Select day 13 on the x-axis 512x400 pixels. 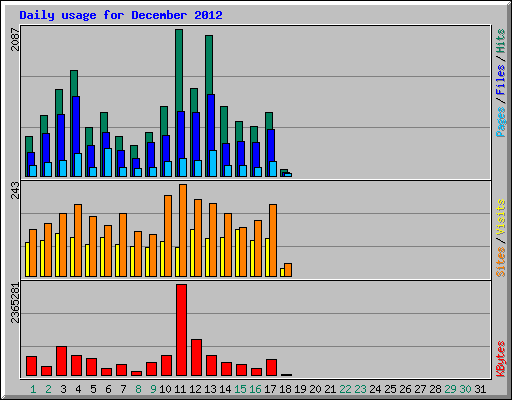pyautogui.click(x=210, y=389)
